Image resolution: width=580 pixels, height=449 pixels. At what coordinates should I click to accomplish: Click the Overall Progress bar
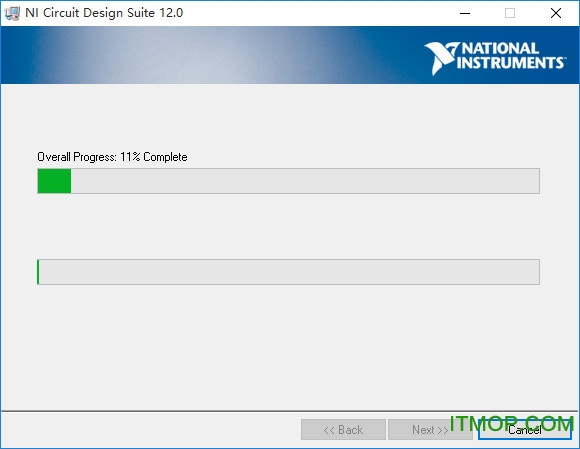[289, 181]
